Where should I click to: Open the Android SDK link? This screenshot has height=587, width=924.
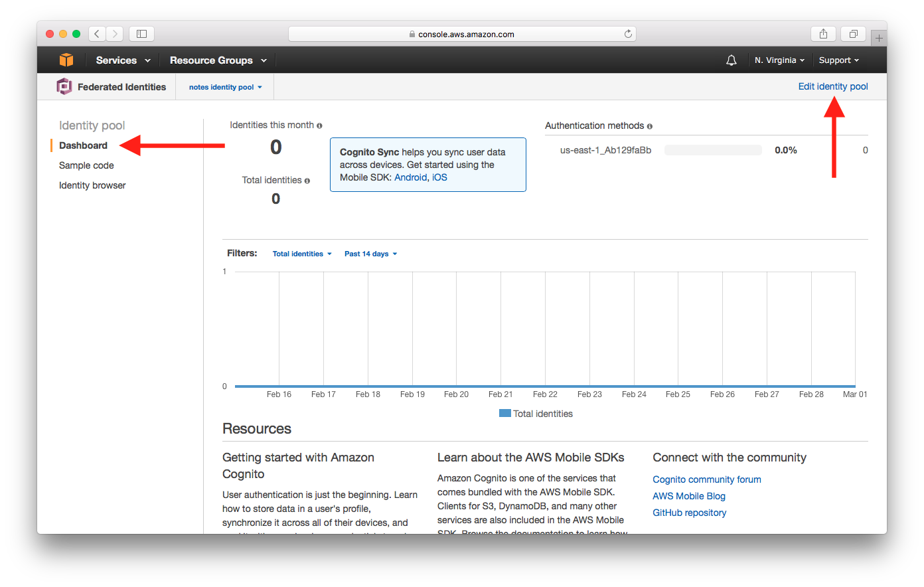pos(410,177)
